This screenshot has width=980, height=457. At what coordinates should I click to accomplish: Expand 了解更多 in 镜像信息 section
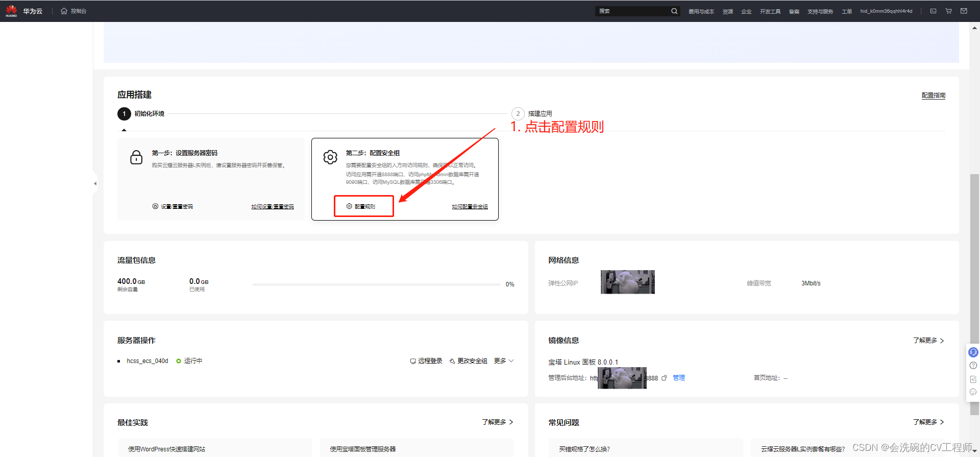click(x=928, y=341)
